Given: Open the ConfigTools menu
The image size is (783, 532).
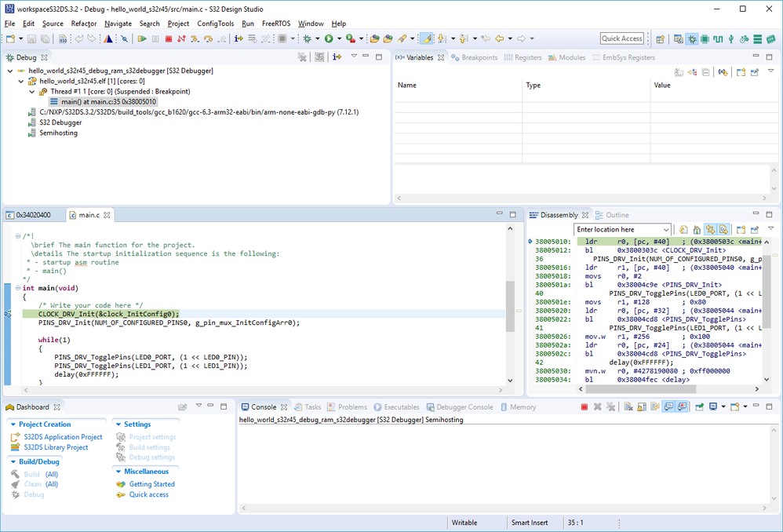Looking at the screenshot, I should pyautogui.click(x=216, y=24).
